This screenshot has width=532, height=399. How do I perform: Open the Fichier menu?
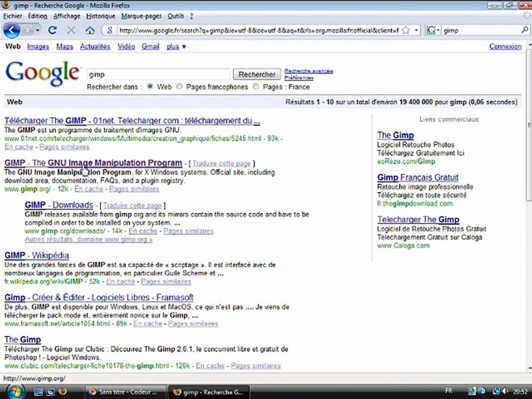(x=13, y=16)
